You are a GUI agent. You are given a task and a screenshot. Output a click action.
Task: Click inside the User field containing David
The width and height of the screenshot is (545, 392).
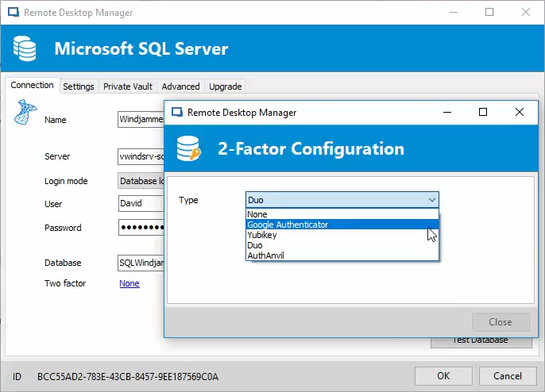pos(141,203)
